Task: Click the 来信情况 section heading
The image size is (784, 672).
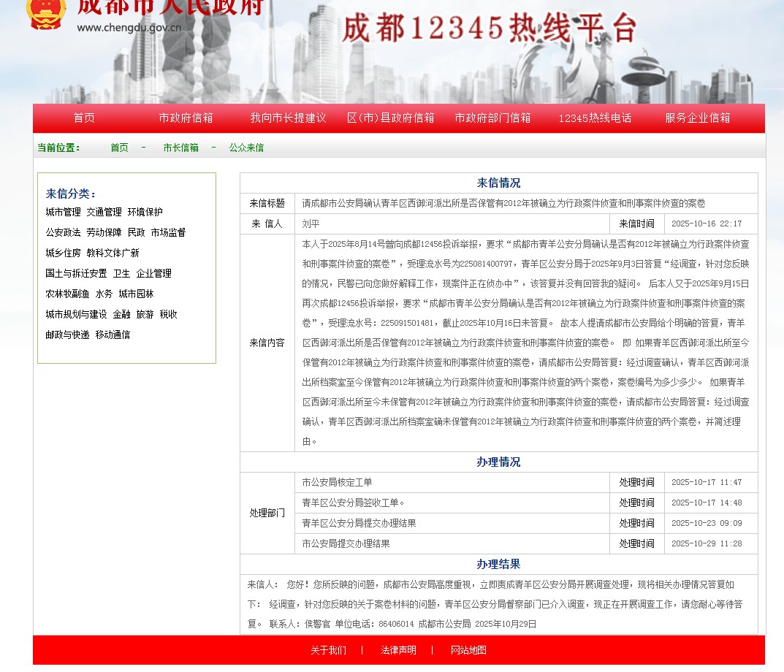Action: pyautogui.click(x=498, y=183)
